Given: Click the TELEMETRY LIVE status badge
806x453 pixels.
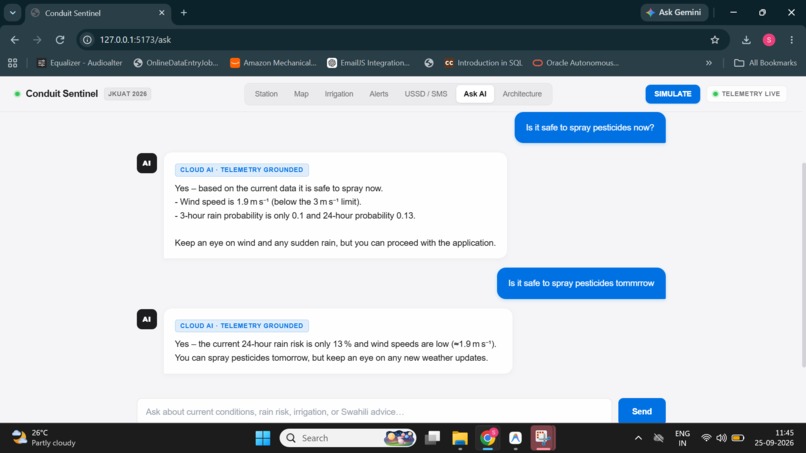Looking at the screenshot, I should pyautogui.click(x=746, y=94).
